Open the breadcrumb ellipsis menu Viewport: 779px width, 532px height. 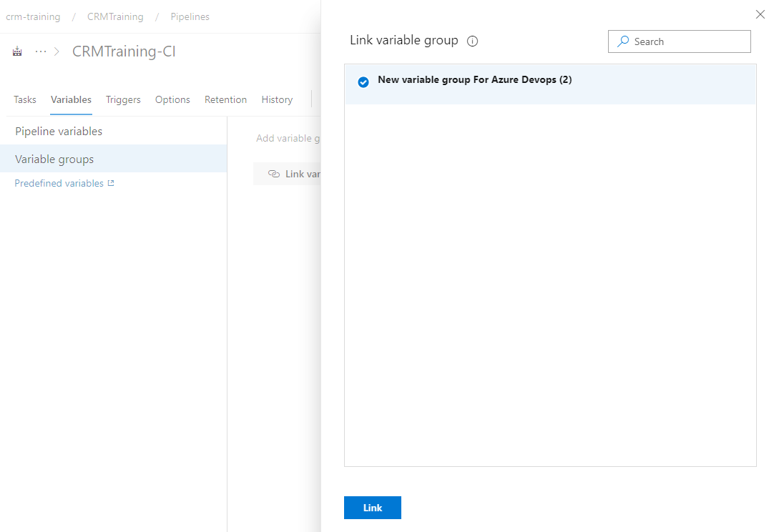(41, 51)
